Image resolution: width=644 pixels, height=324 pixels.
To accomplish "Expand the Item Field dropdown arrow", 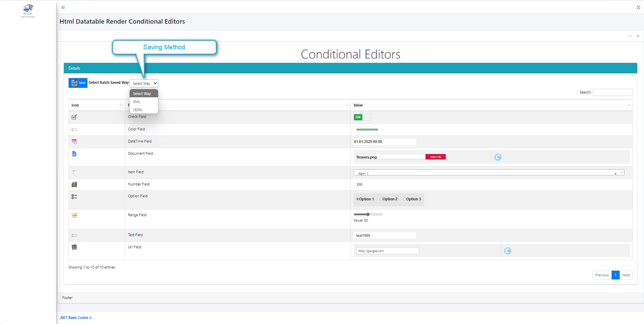I will 622,173.
